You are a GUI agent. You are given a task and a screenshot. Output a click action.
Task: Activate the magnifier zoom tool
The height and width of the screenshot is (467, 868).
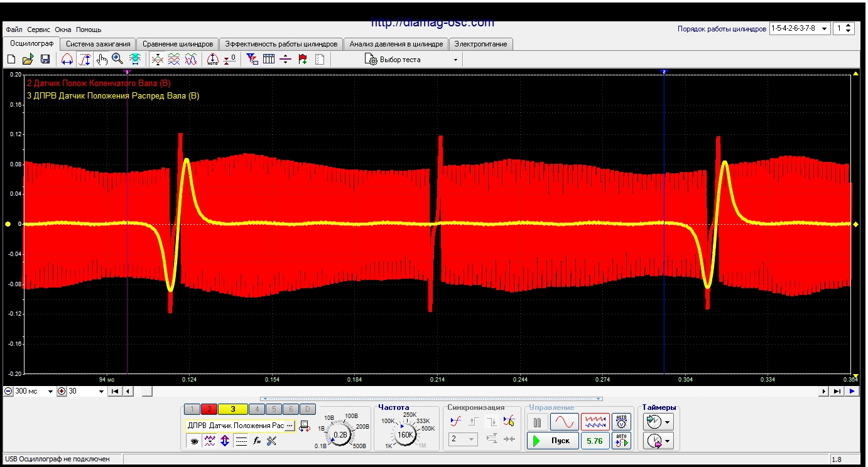(x=117, y=60)
